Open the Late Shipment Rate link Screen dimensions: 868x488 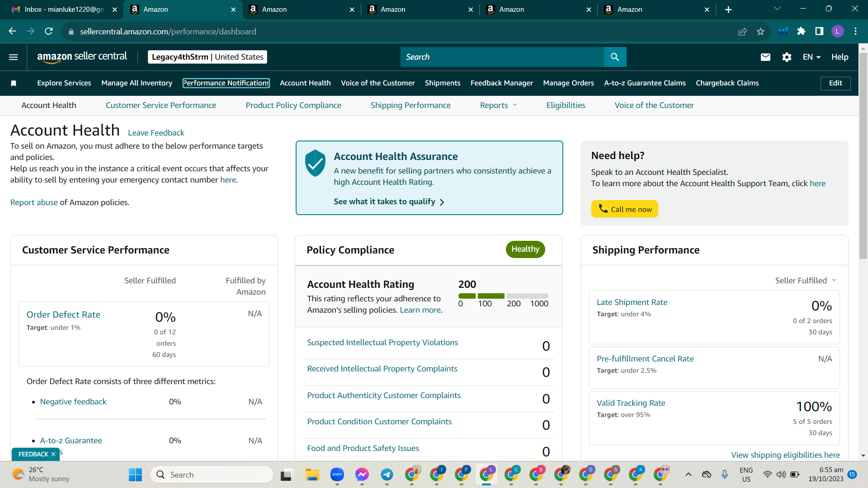tap(632, 302)
